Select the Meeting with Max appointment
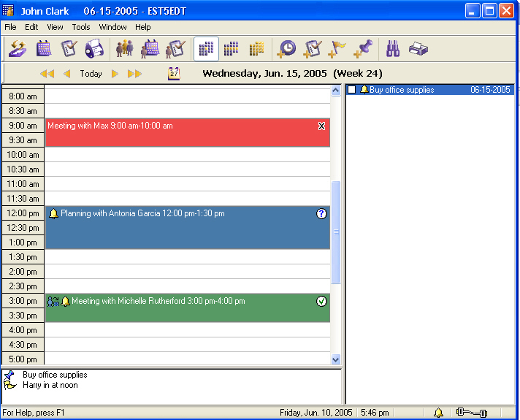 [x=188, y=133]
